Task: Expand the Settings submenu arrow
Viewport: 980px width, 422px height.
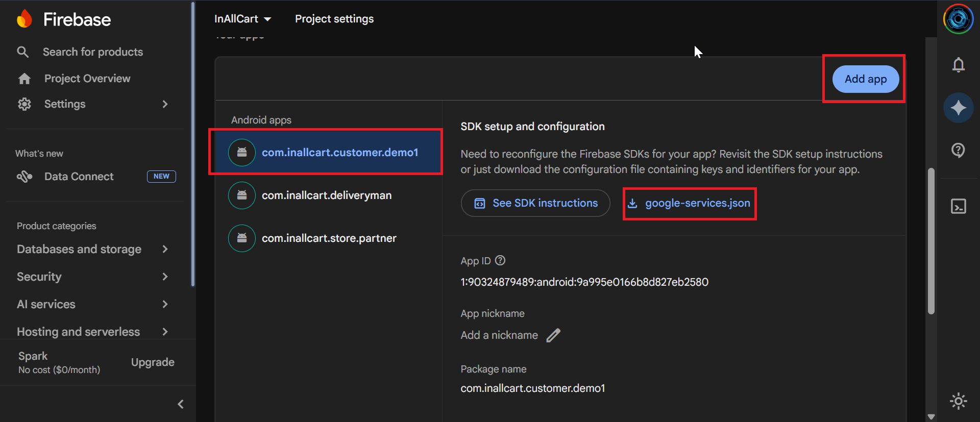Action: [x=165, y=104]
